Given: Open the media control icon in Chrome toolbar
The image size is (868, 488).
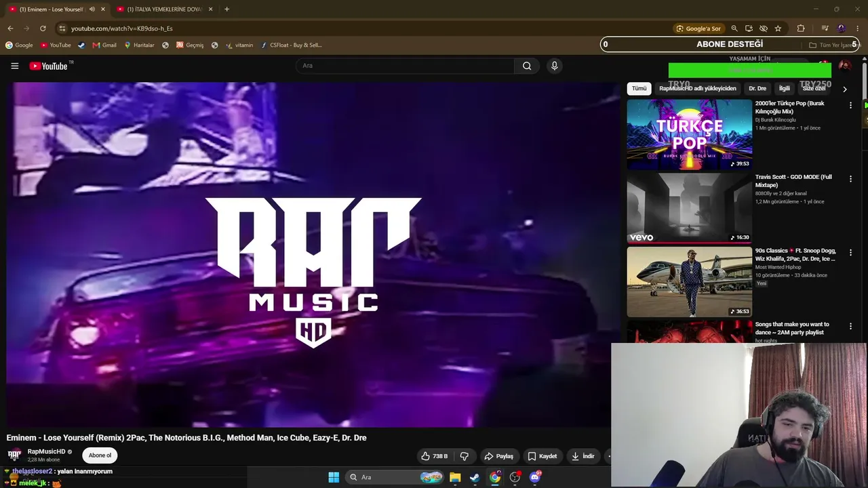Looking at the screenshot, I should click(x=825, y=28).
